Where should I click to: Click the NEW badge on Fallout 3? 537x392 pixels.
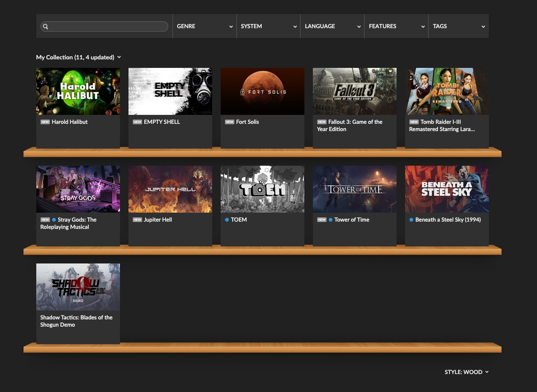tap(322, 122)
